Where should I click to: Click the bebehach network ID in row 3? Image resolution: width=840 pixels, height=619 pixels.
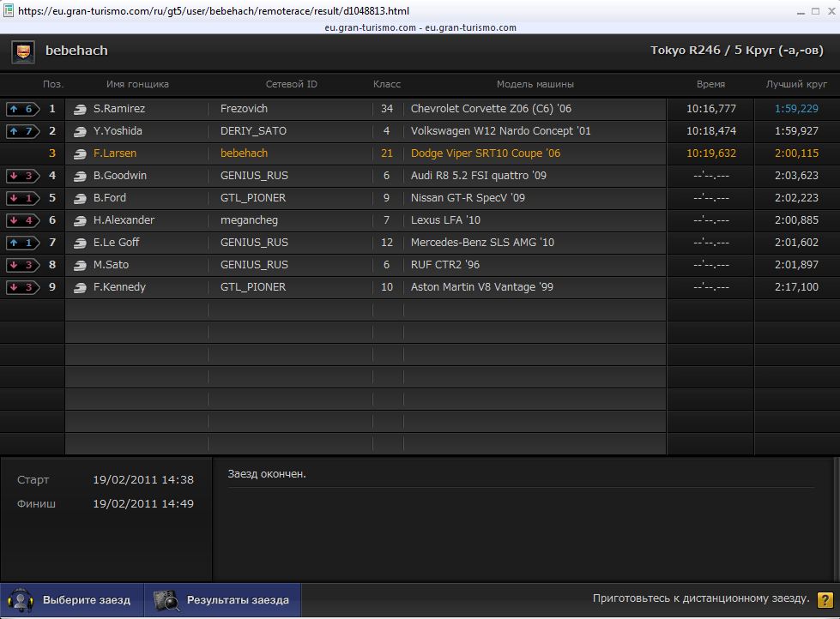(x=244, y=153)
